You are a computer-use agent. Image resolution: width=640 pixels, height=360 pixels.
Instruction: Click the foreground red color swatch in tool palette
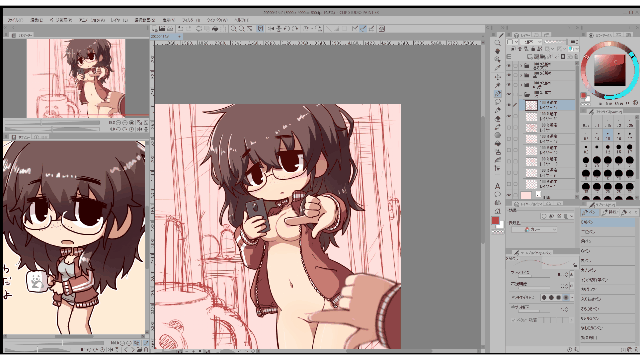(495, 220)
